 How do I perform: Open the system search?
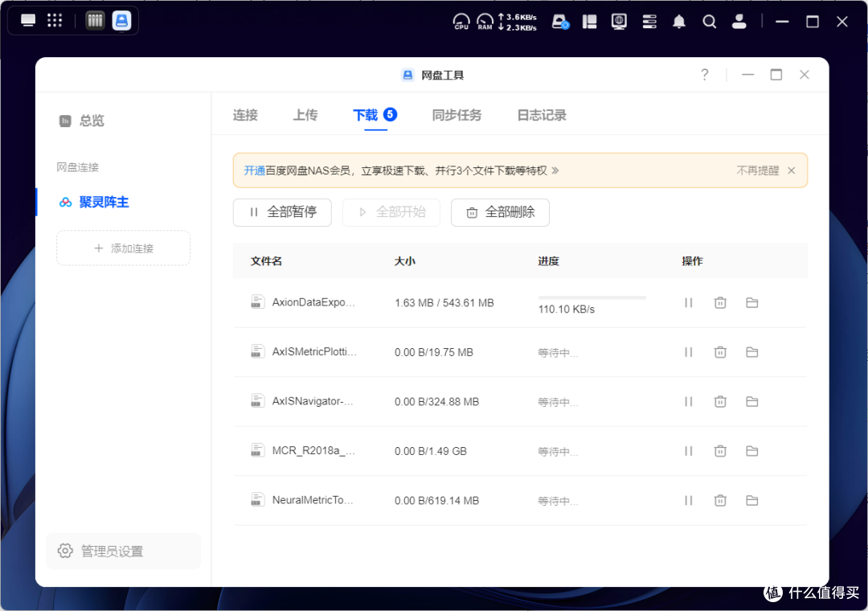[709, 22]
